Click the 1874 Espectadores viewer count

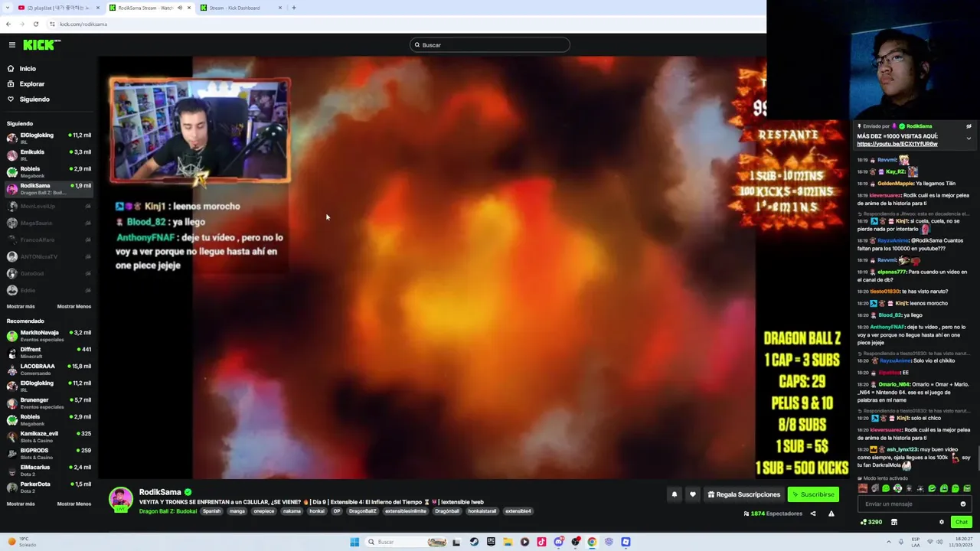click(x=773, y=514)
